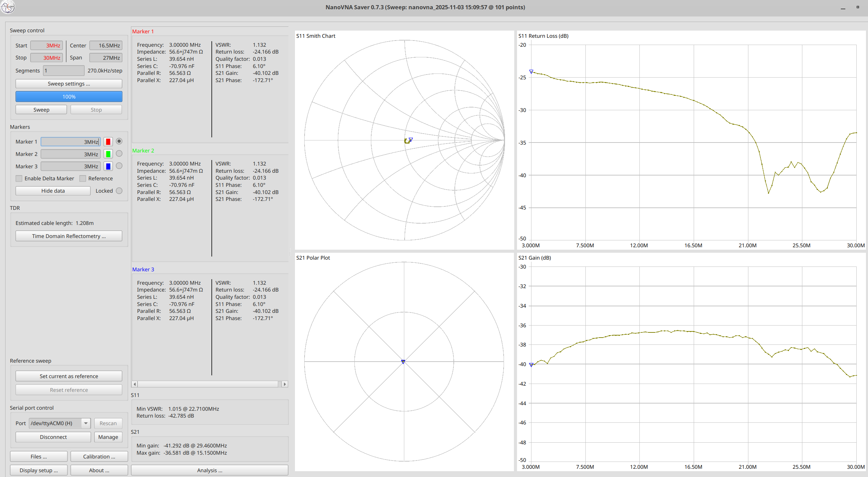Hide the marker data panel
Screen dimensions: 868x477
(x=53, y=191)
